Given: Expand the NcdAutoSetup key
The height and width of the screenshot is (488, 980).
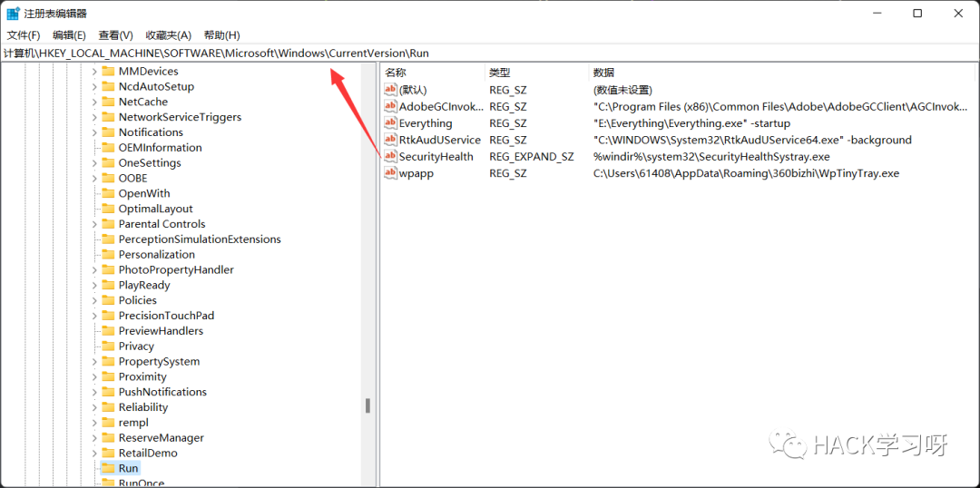Looking at the screenshot, I should coord(94,87).
